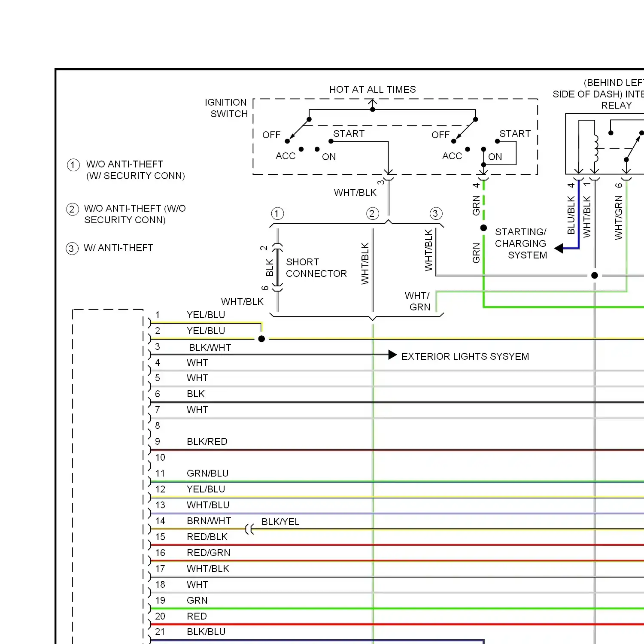Select "WHT" on connector pin 5
644x644 pixels.
[197, 378]
